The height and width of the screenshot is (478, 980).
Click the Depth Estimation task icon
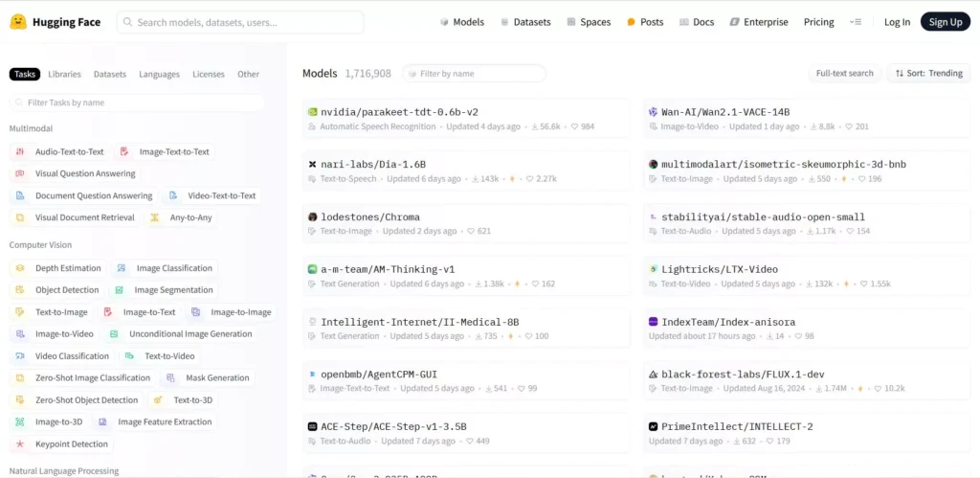[x=20, y=268]
